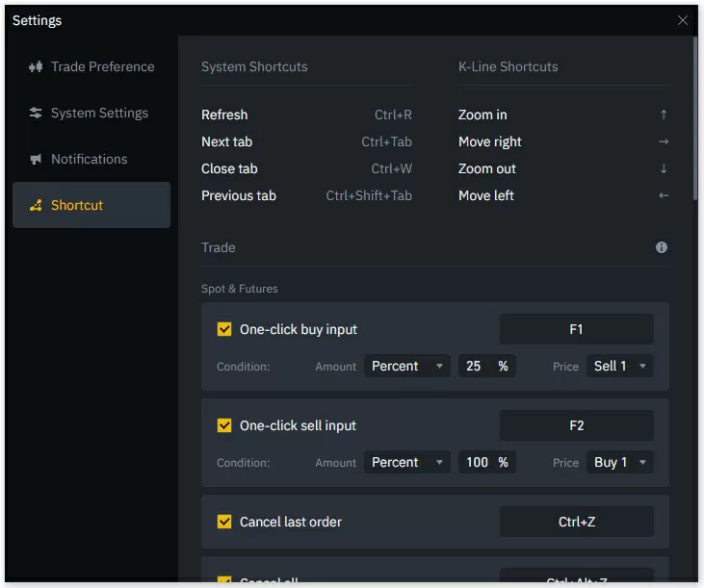The image size is (704, 588).
Task: Close the Settings dialog
Action: [x=683, y=20]
